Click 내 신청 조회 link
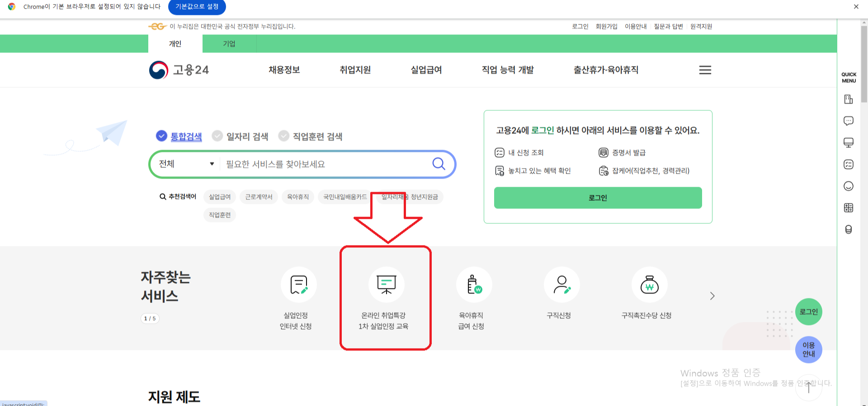Viewport: 868px width, 406px height. point(519,153)
